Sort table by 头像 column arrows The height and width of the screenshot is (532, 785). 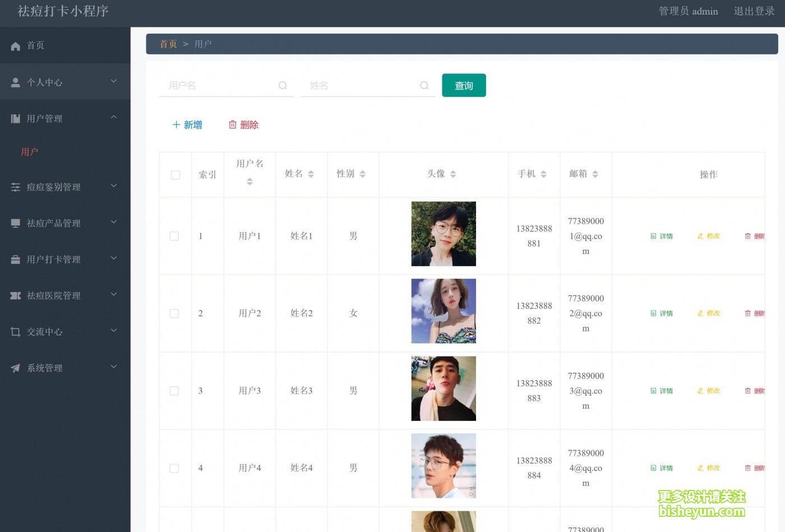point(453,174)
